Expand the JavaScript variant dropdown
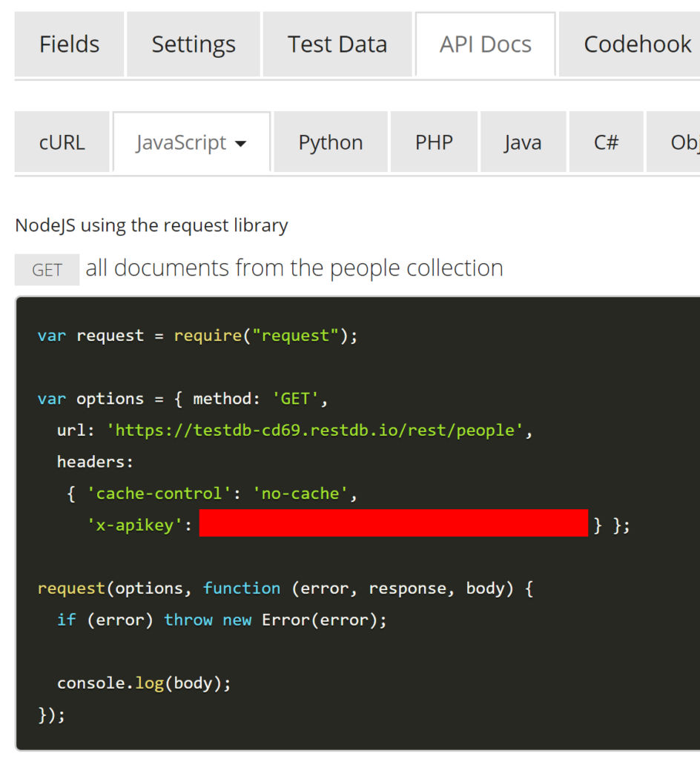The height and width of the screenshot is (759, 700). pyautogui.click(x=242, y=142)
